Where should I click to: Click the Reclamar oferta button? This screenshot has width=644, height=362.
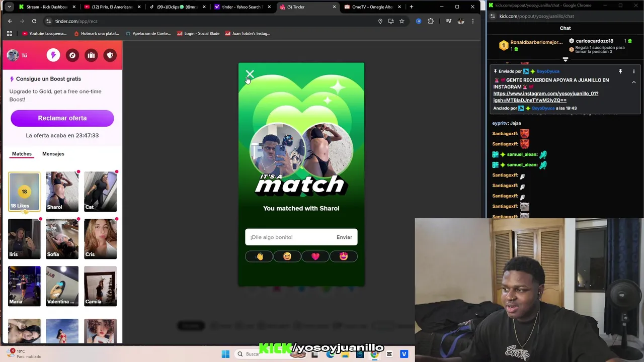[x=62, y=118]
